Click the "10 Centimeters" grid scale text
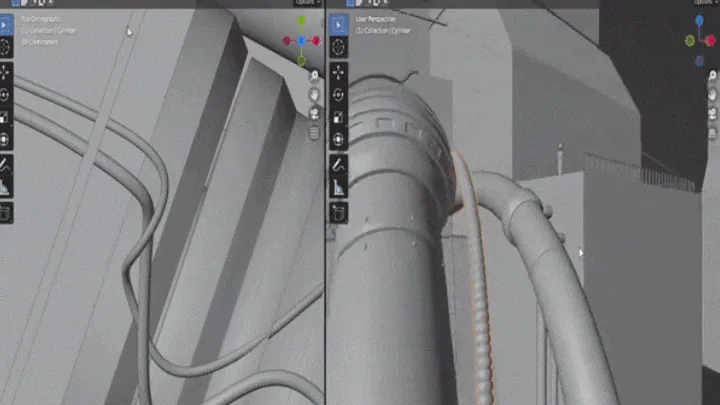 (x=39, y=42)
